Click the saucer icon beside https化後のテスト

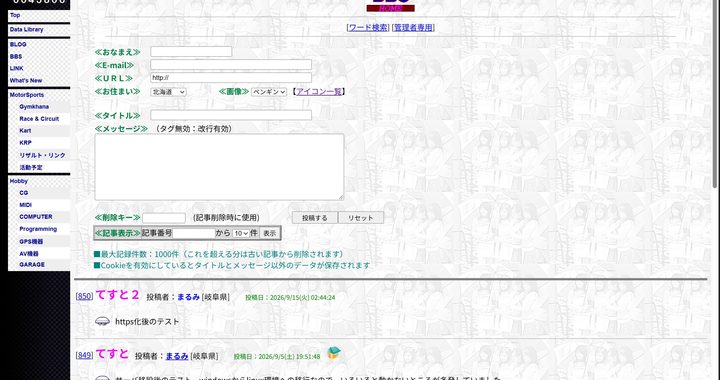102,321
